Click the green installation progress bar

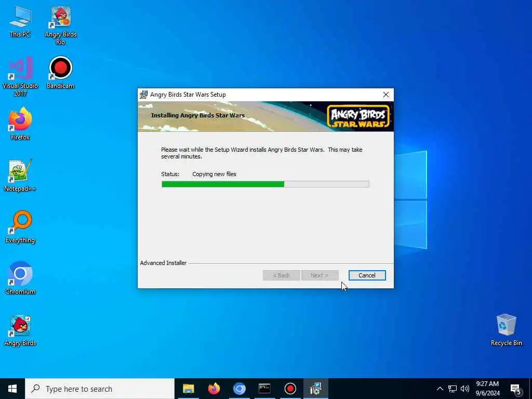coord(265,184)
